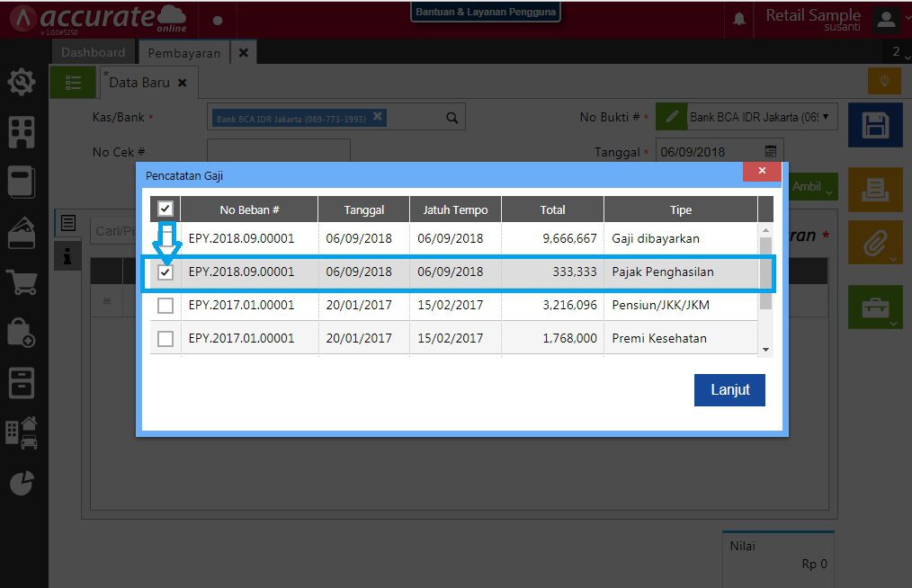Toggle the select-all checkbox in the header

tap(165, 208)
